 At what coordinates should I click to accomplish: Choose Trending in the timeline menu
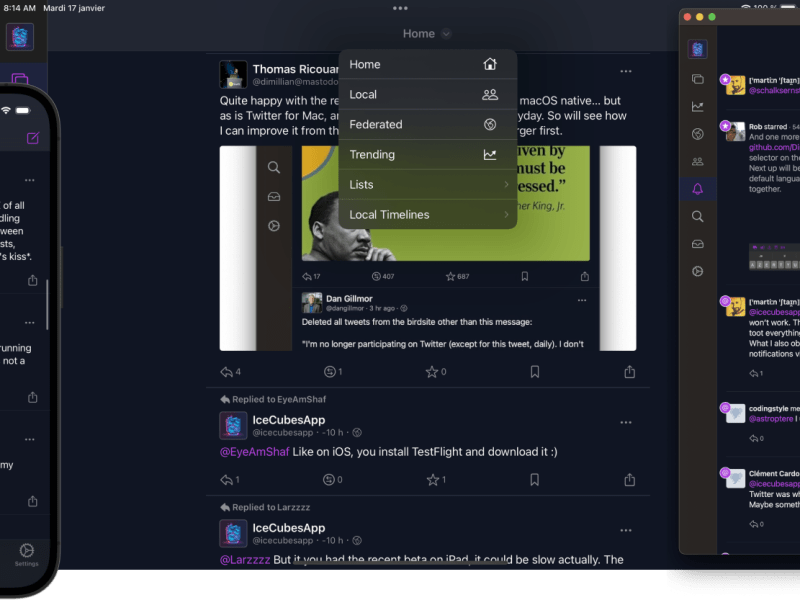point(427,155)
